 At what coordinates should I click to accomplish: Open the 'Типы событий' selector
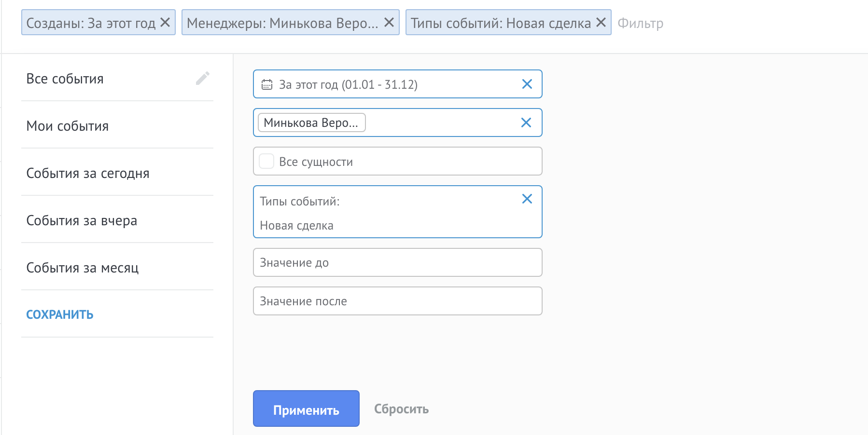(398, 212)
